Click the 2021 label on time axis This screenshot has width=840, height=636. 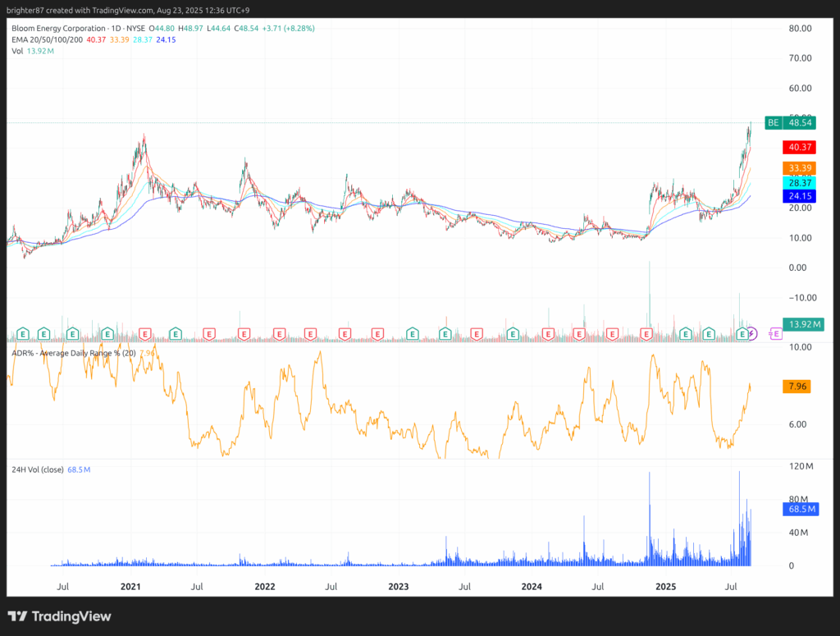tap(130, 587)
